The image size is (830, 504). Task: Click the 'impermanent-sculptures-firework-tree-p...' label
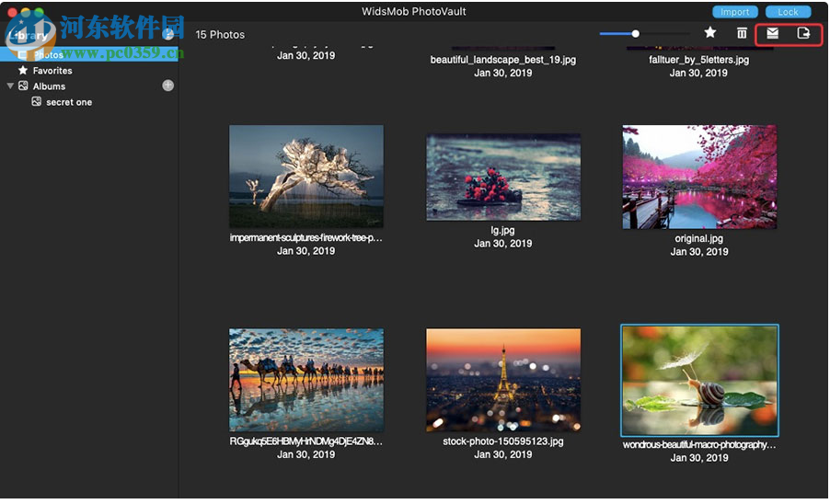coord(305,238)
